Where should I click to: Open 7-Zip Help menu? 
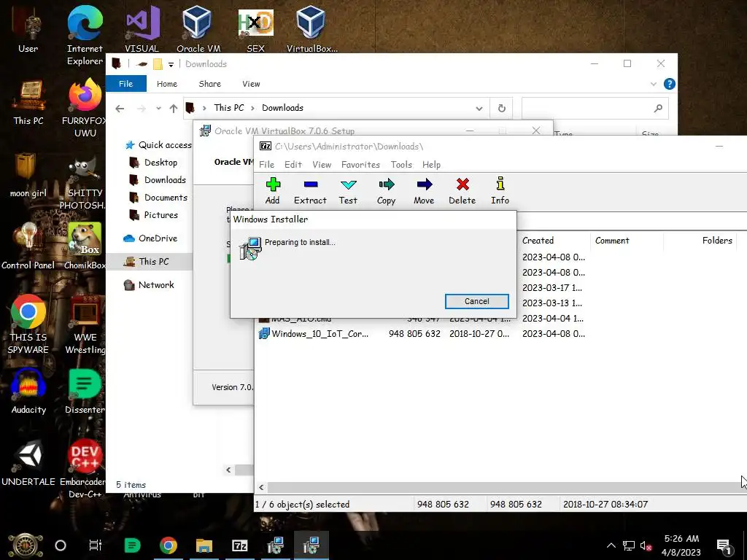pos(432,165)
